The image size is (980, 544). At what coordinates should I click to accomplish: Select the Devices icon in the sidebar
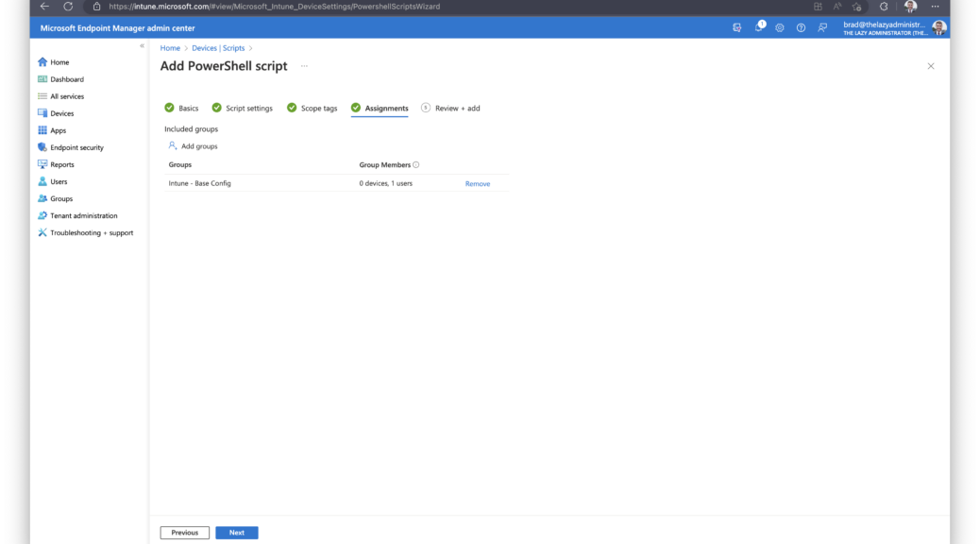tap(42, 113)
